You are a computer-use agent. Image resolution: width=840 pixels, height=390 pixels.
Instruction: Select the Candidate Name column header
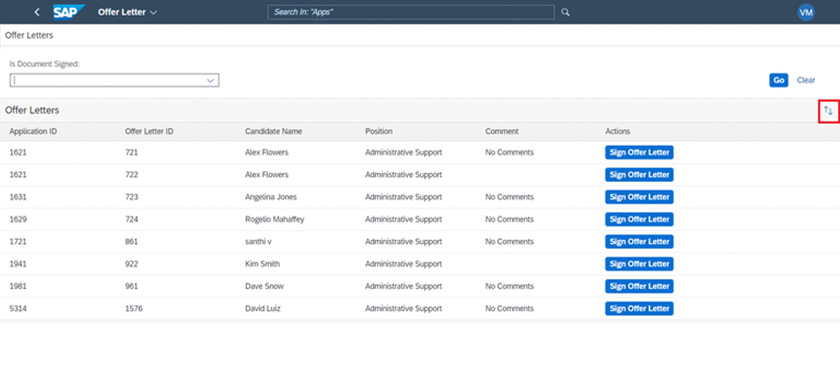[273, 131]
